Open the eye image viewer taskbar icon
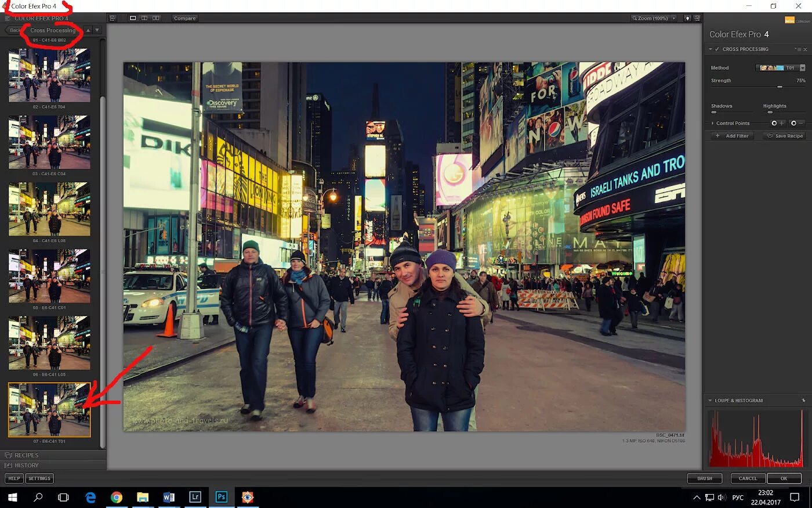The image size is (812, 508). click(248, 497)
